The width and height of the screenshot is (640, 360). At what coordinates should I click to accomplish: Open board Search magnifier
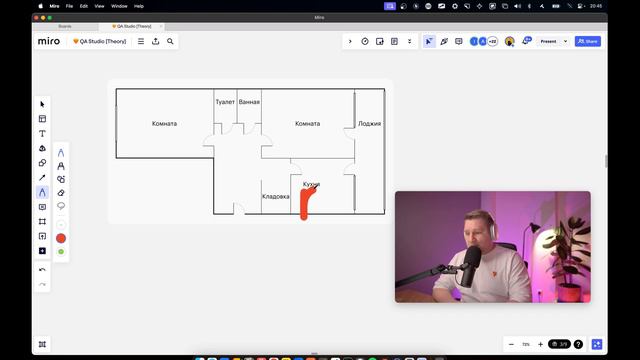click(170, 41)
